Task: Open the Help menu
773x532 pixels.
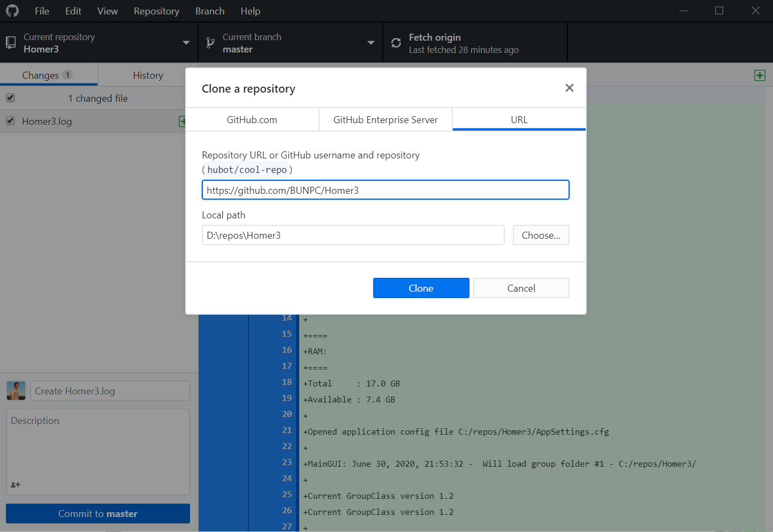Action: (x=251, y=11)
